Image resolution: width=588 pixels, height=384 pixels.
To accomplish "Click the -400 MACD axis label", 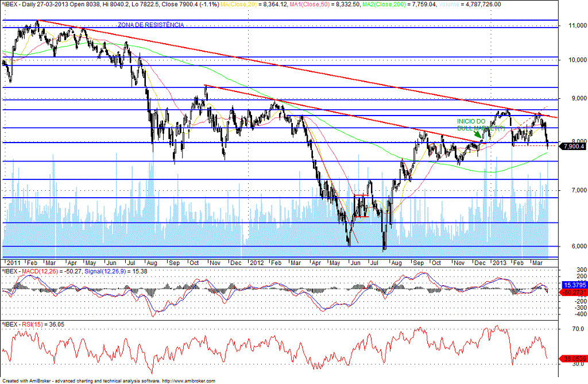I will coord(581,314).
